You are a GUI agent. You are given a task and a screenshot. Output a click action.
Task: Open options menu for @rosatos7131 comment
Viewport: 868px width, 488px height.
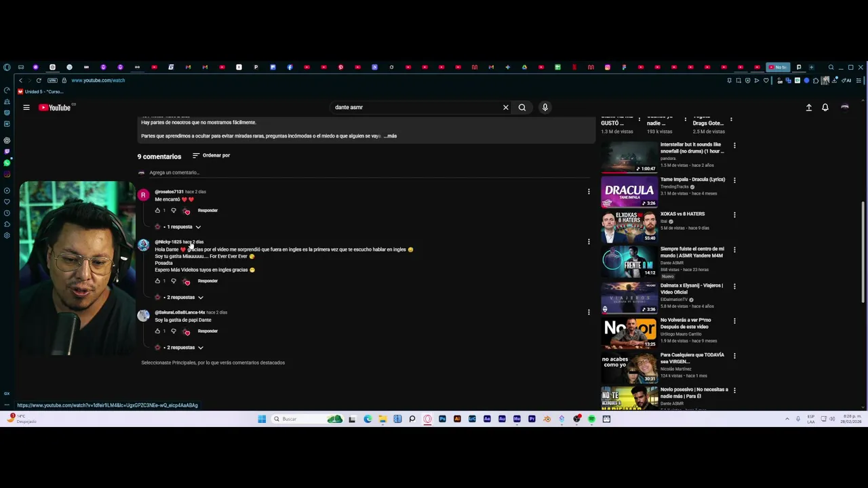click(x=589, y=192)
